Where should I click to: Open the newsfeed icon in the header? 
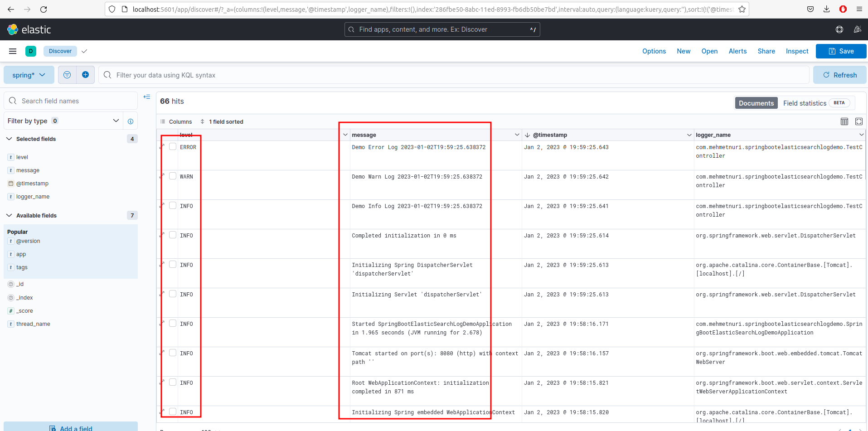click(x=857, y=29)
